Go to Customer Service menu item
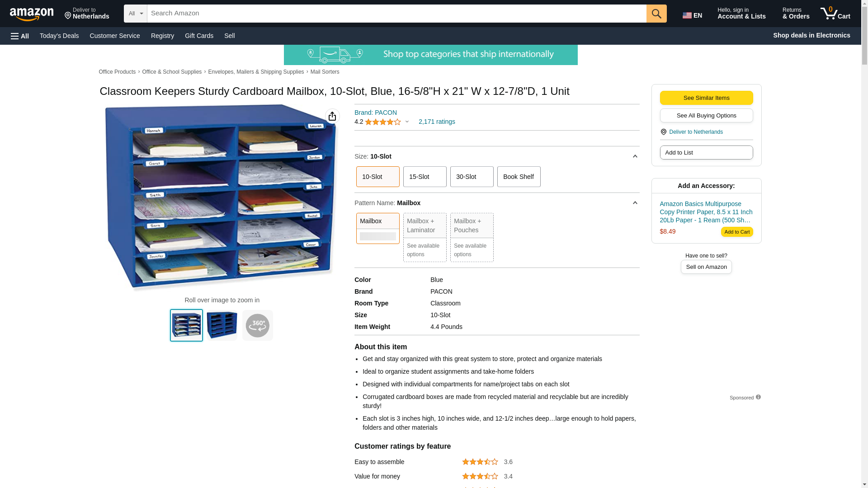Image resolution: width=868 pixels, height=488 pixels. (x=114, y=36)
